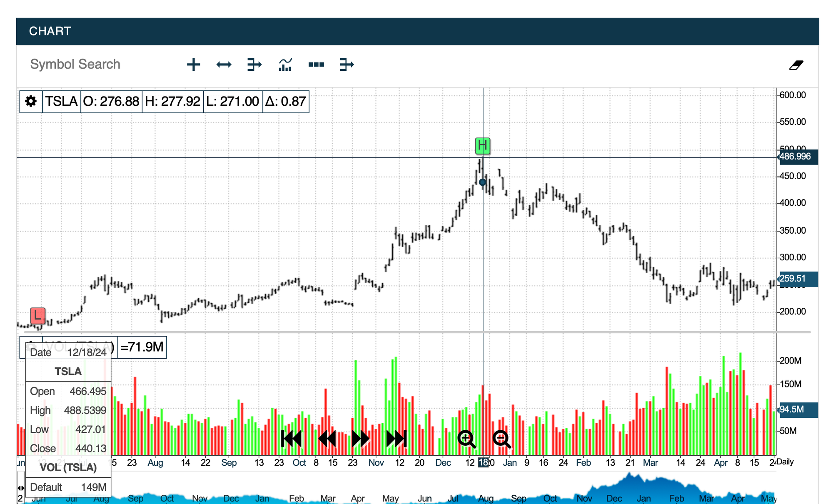Jump to the chart start with skip-back control
Viewport: 833px width, 504px height.
point(291,439)
